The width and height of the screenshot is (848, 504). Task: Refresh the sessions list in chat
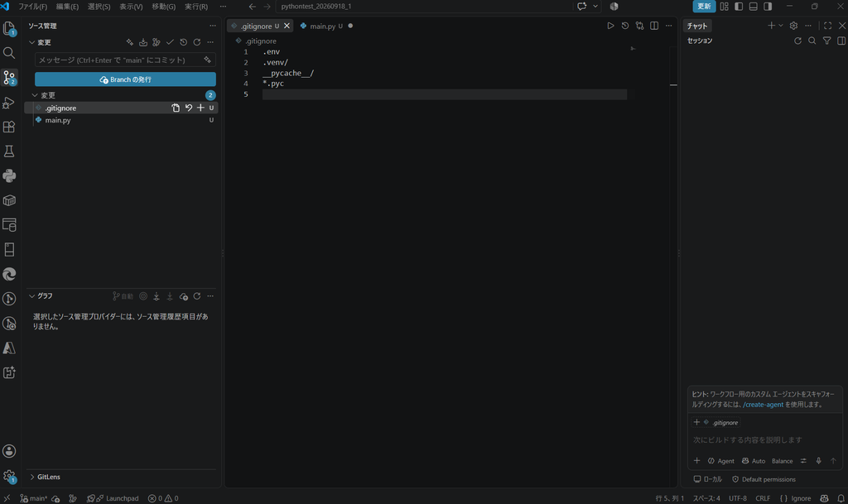797,41
